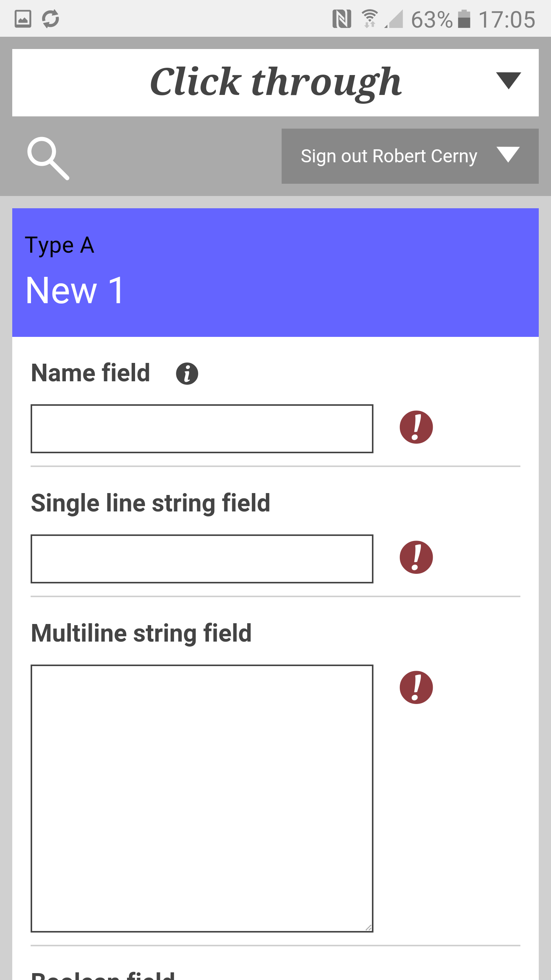Tap the Wi-Fi status icon
This screenshot has height=980, width=551.
(x=370, y=19)
